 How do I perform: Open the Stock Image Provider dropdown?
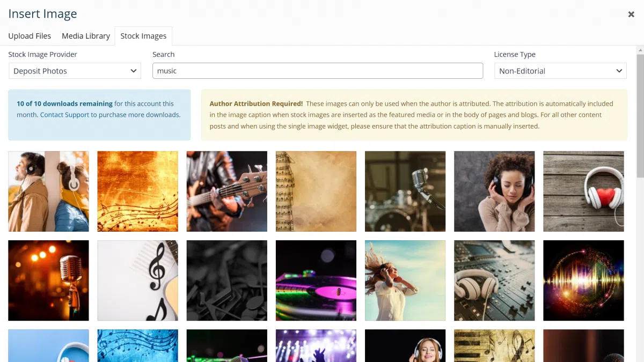(74, 70)
